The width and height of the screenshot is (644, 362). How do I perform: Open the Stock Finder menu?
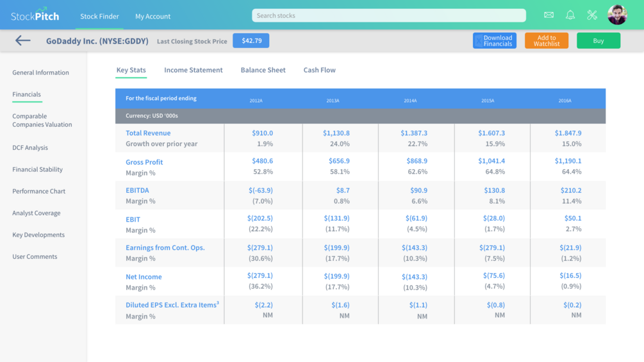tap(99, 17)
